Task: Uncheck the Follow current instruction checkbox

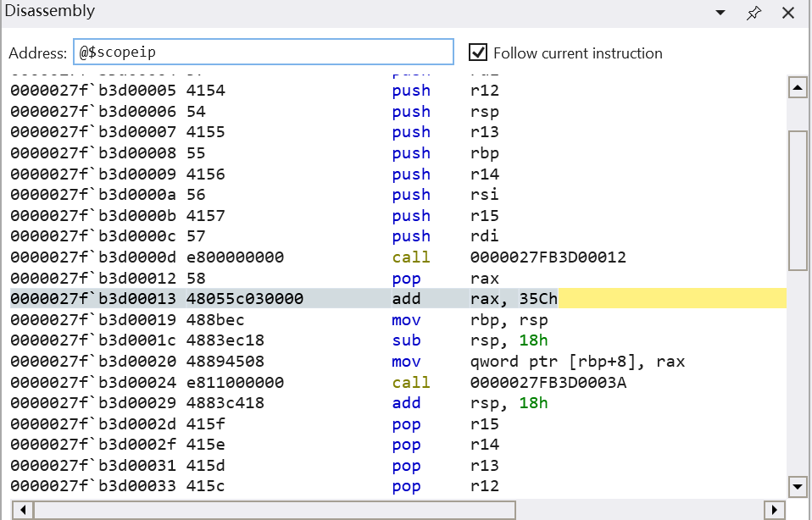Action: point(479,53)
